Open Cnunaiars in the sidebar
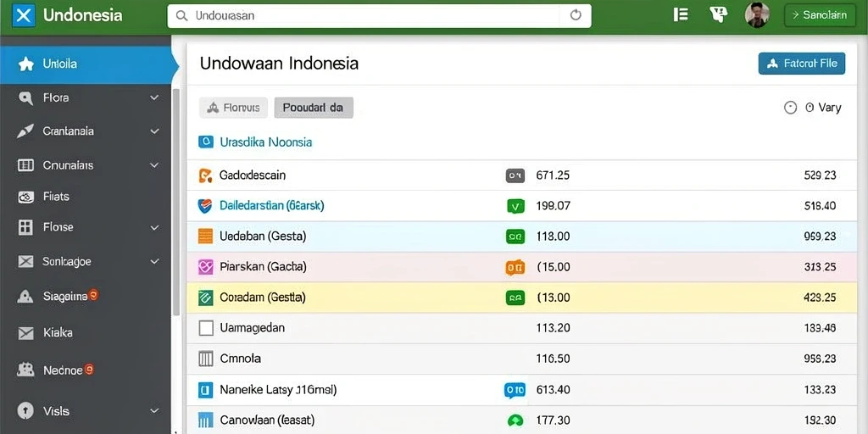This screenshot has height=434, width=868. pyautogui.click(x=68, y=165)
